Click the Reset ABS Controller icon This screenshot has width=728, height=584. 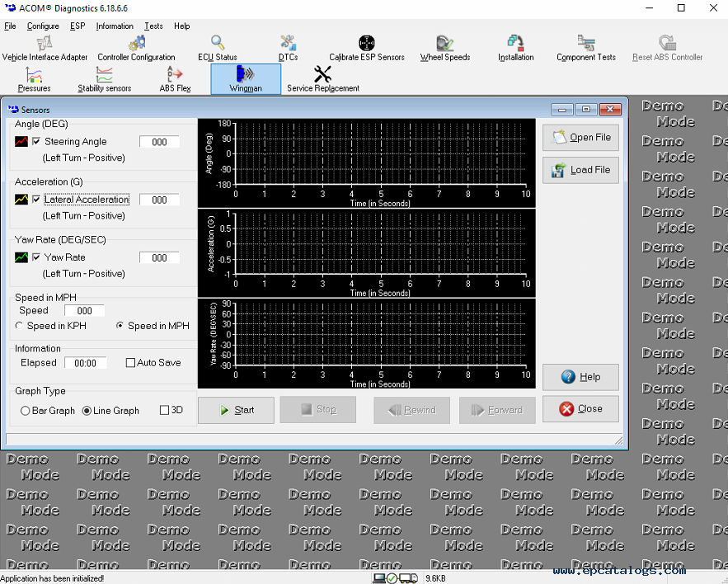pos(667,43)
